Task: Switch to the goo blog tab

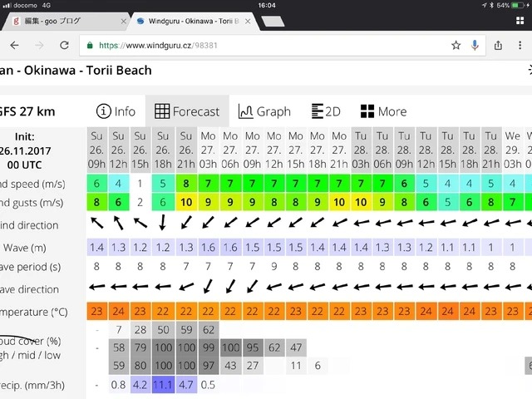Action: pos(62,21)
